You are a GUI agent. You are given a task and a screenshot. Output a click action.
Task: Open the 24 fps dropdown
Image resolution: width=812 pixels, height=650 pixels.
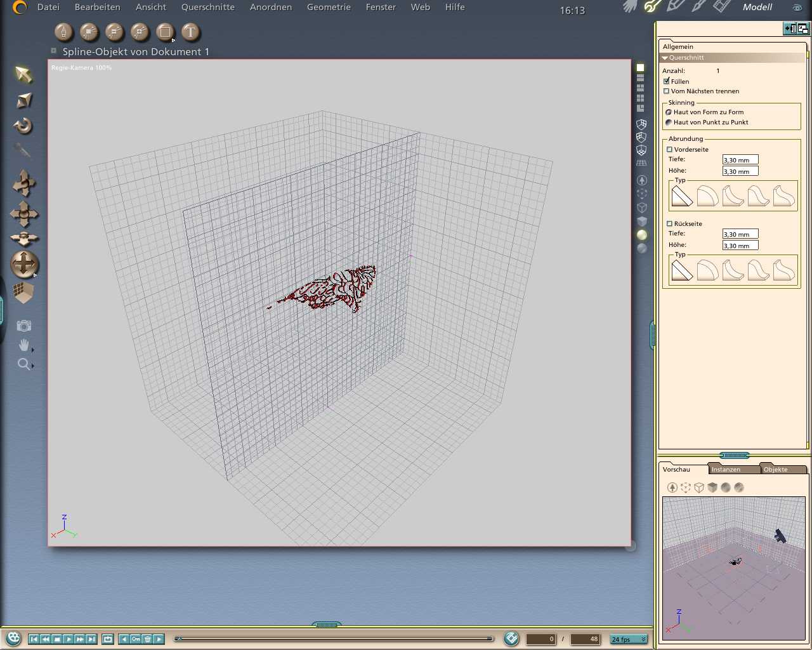pos(629,639)
